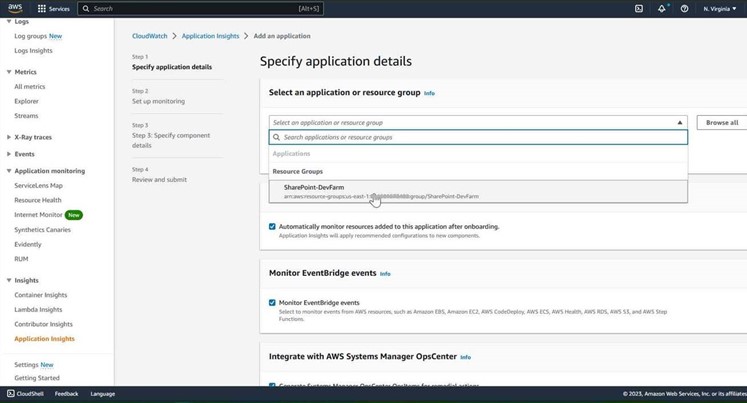Open Streams in sidebar
The image size is (747, 403).
(26, 116)
